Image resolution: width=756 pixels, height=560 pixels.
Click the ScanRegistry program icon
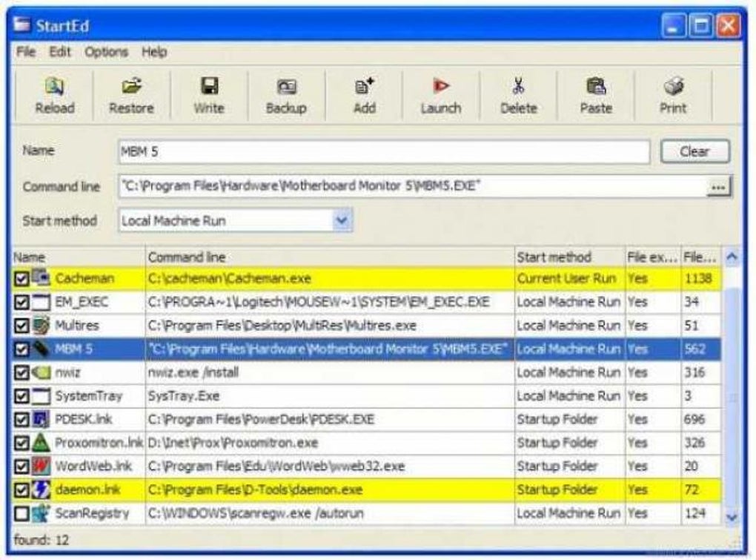[41, 513]
